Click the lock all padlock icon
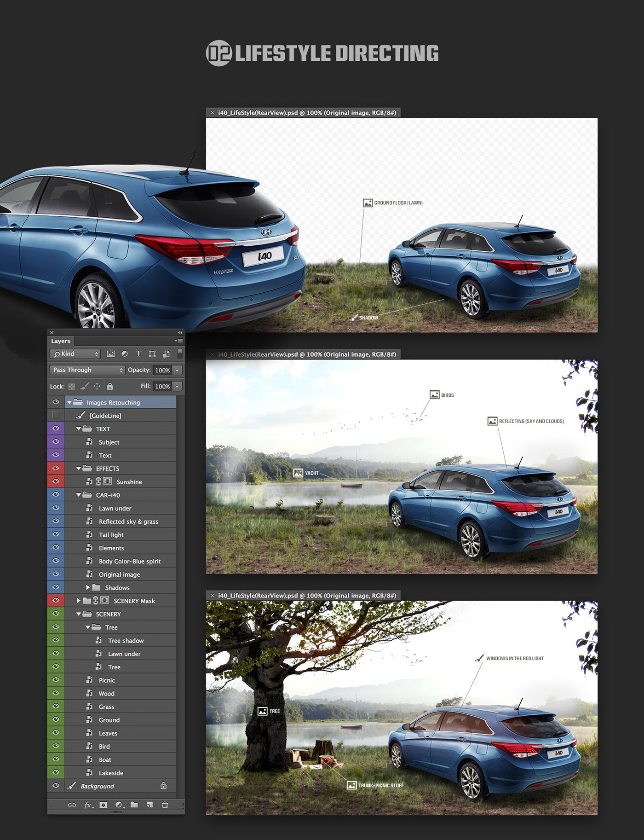This screenshot has width=644, height=840. click(x=110, y=386)
